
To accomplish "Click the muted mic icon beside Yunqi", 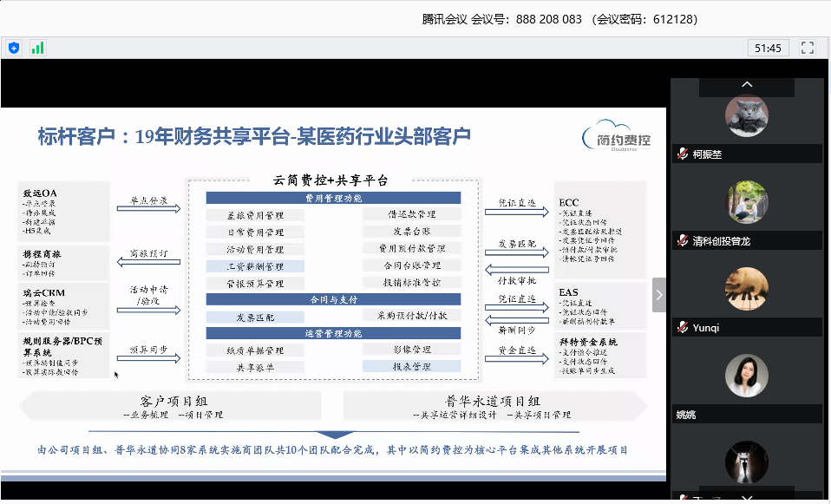I will [684, 328].
